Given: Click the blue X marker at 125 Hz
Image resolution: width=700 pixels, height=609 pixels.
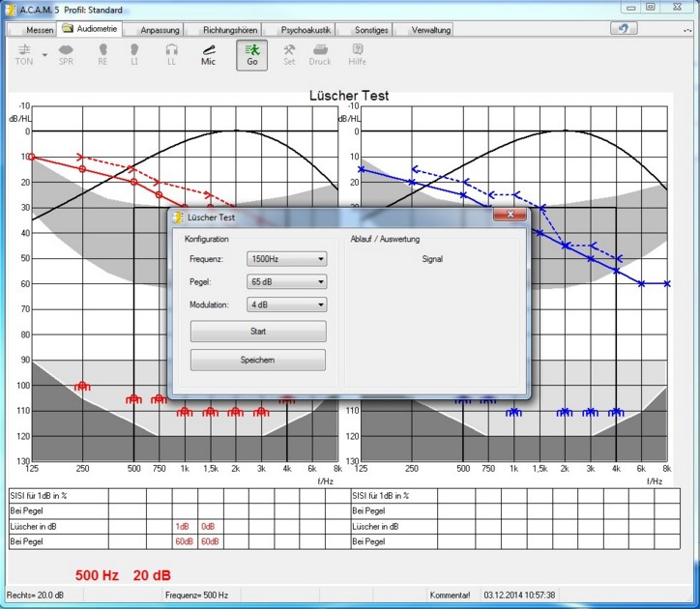Looking at the screenshot, I should pyautogui.click(x=362, y=169).
